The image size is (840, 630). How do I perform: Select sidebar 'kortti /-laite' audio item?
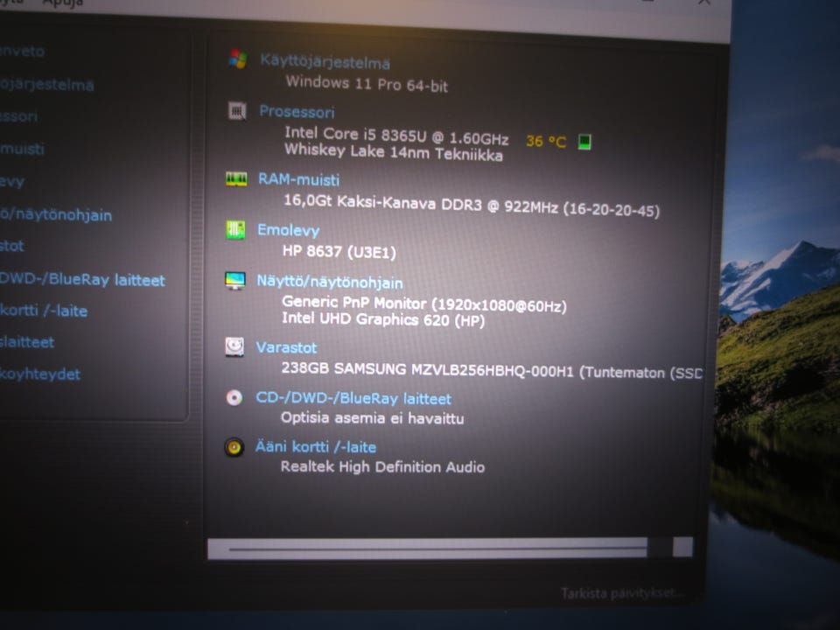44,311
